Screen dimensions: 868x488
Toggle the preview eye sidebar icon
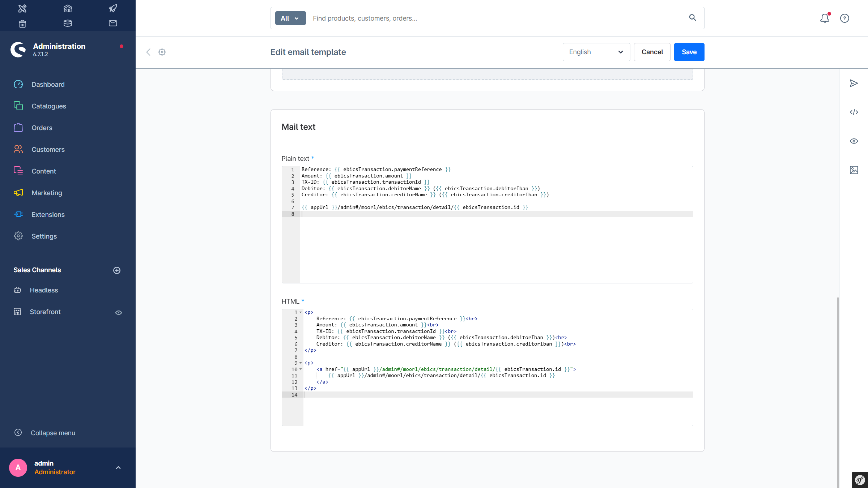coord(854,141)
